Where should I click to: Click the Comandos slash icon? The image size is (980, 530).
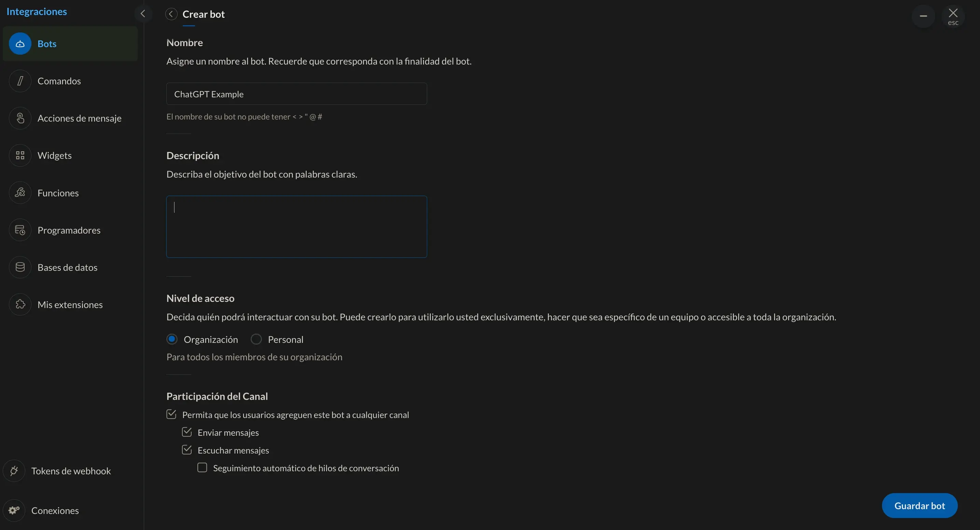(20, 81)
